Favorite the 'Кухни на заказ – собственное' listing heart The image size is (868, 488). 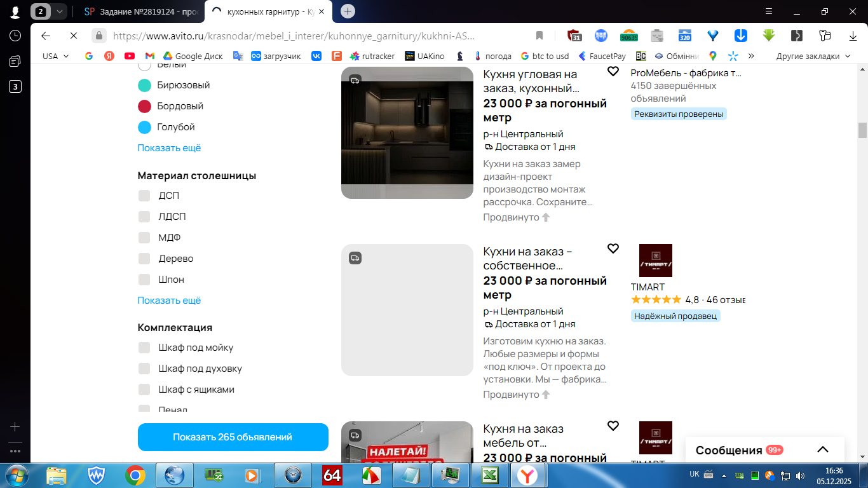click(x=613, y=248)
